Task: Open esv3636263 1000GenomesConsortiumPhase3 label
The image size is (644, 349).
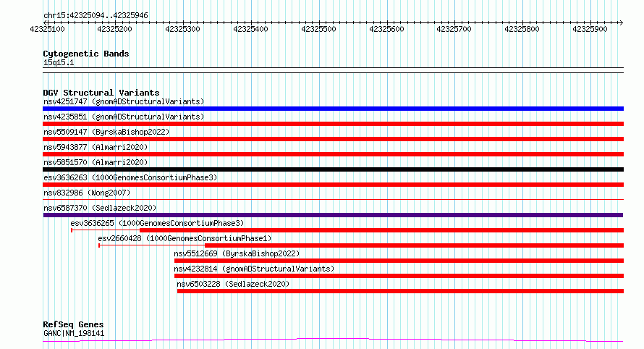Action: pyautogui.click(x=130, y=177)
